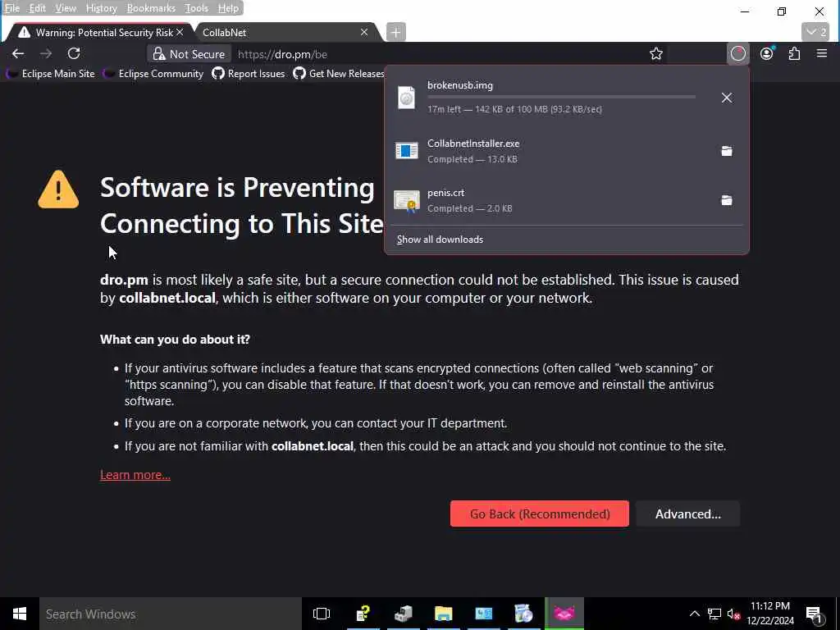Open the View menu

coord(66,8)
